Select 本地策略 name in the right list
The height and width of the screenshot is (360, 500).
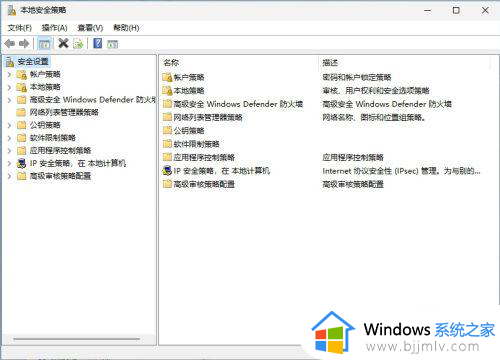(189, 91)
